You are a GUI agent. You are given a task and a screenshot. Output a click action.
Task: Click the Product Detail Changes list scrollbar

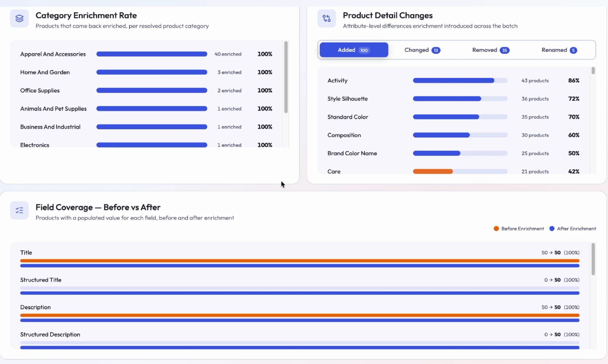click(x=593, y=71)
